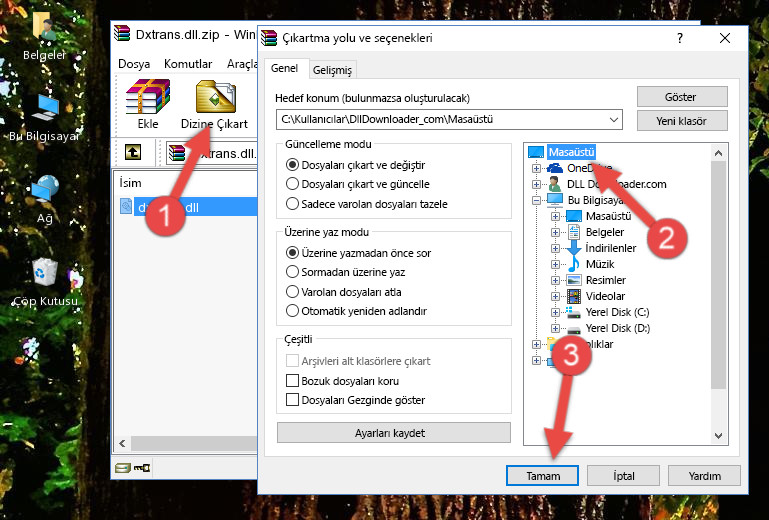Go up one folder in WinRAR window
Image resolution: width=769 pixels, height=520 pixels.
(133, 153)
